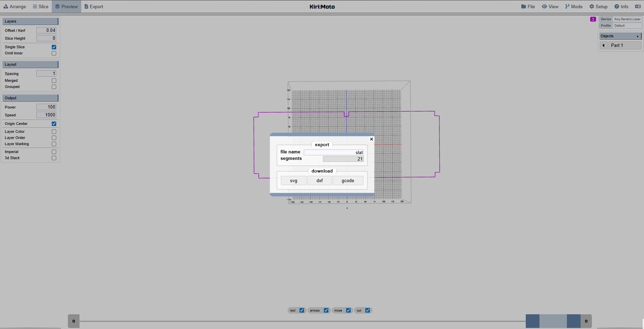Download the export as svg
The image size is (644, 329).
(293, 180)
